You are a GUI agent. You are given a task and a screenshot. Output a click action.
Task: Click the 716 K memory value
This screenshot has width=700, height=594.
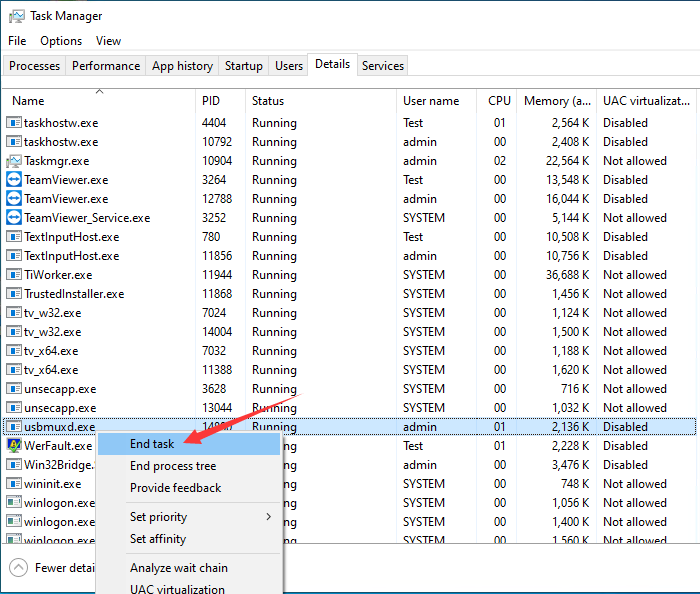pyautogui.click(x=575, y=389)
